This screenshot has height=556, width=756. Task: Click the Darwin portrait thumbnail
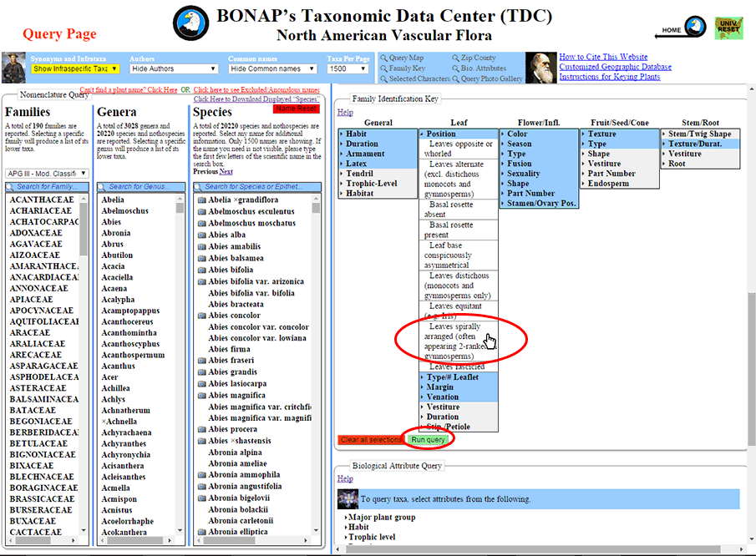(x=541, y=68)
